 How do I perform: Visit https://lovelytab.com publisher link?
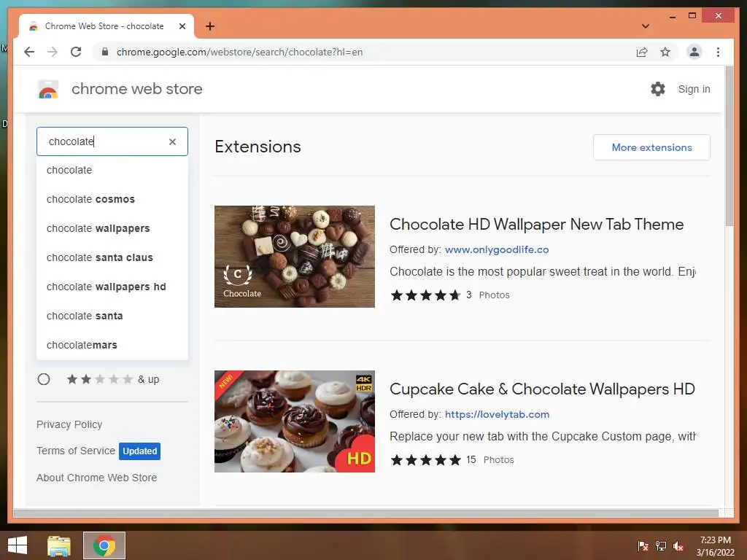[497, 414]
